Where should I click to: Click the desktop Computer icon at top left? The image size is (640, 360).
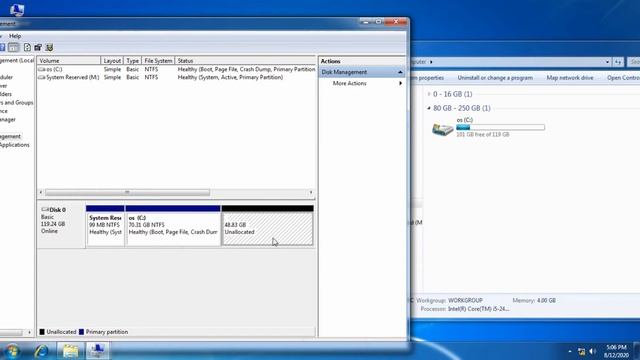point(17,9)
